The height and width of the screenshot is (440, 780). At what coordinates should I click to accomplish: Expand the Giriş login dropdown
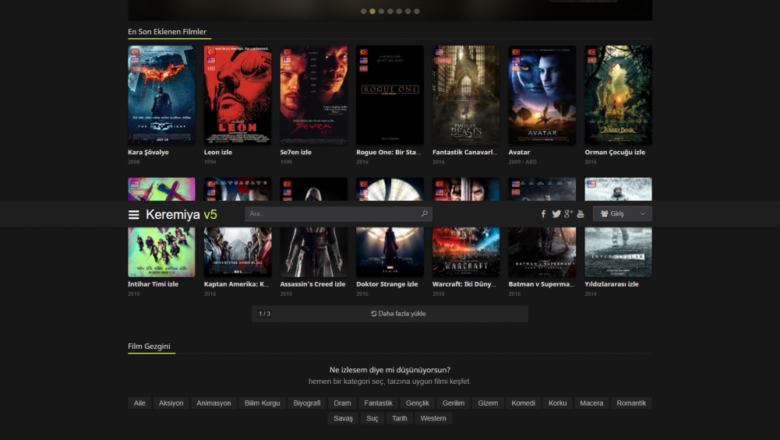click(622, 214)
